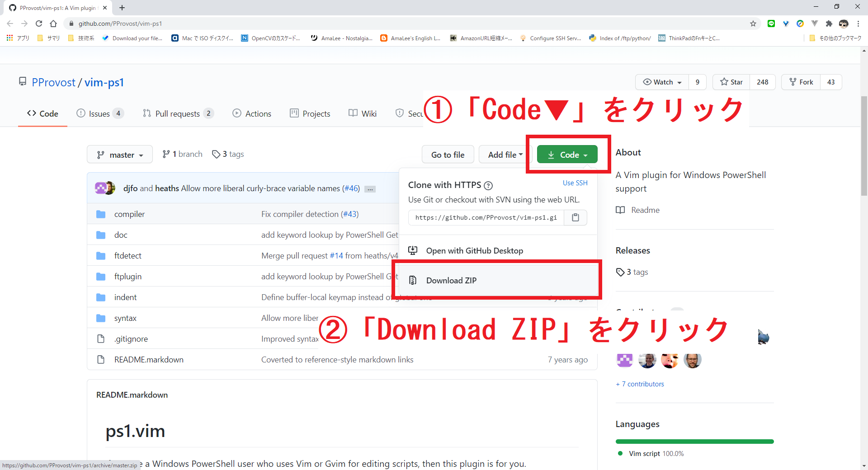The image size is (868, 470).
Task: Open commit #46 link
Action: click(x=351, y=188)
